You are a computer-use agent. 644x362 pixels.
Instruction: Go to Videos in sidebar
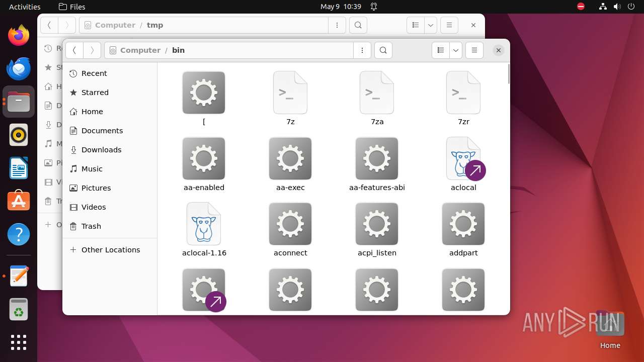[110, 207]
